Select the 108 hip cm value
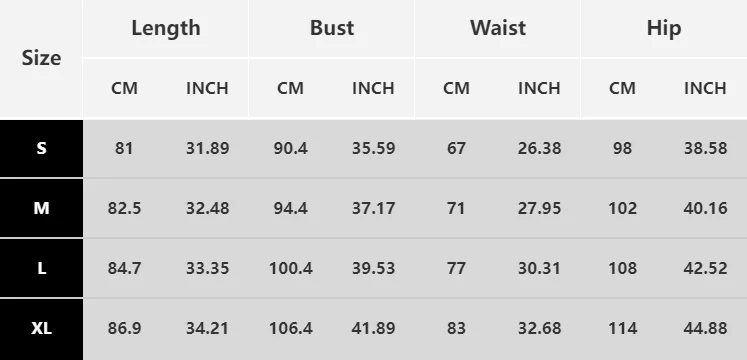Screen dimensions: 747x360 (622, 268)
